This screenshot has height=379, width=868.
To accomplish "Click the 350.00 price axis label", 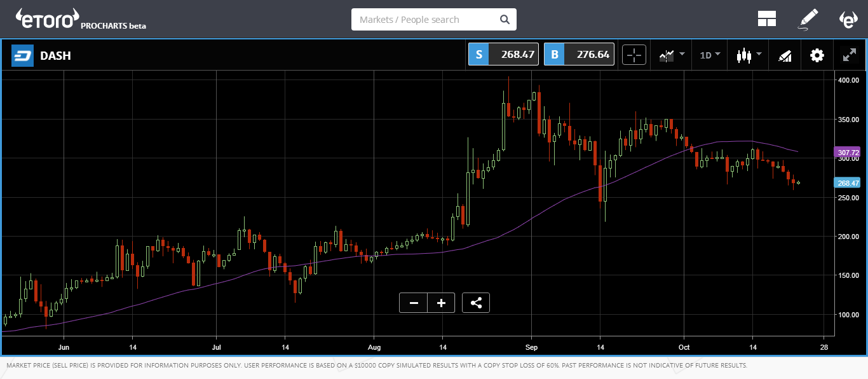I will (x=848, y=119).
